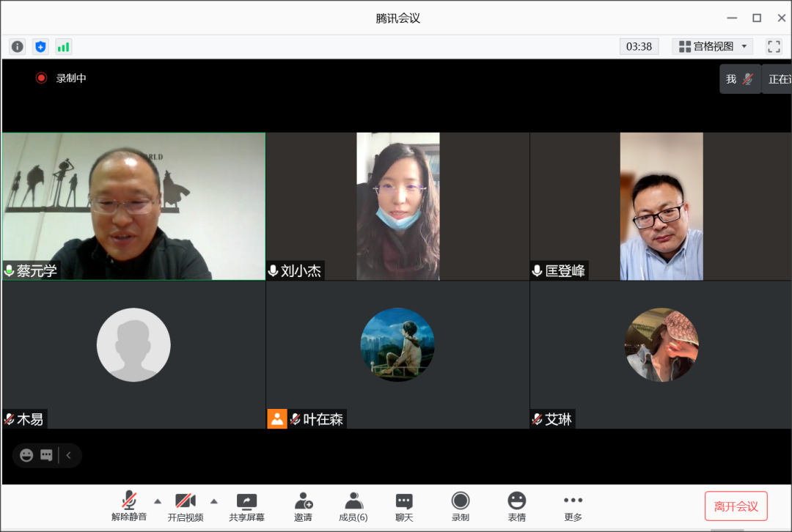Click the 正在 speaking status chip

(778, 78)
